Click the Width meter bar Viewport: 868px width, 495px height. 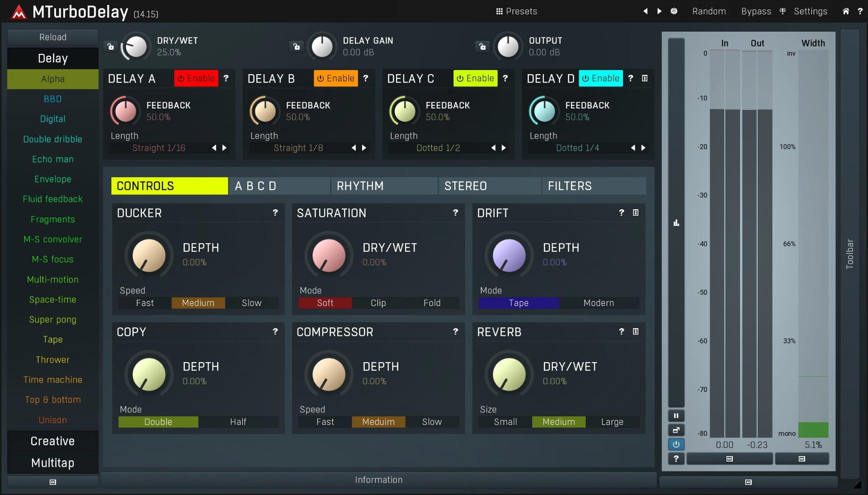point(813,244)
